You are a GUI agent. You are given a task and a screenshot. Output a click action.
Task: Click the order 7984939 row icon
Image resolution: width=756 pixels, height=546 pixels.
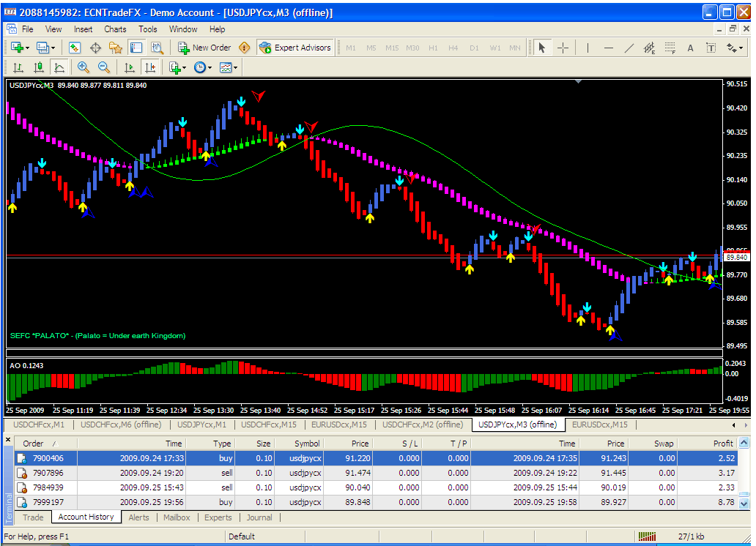[22, 487]
